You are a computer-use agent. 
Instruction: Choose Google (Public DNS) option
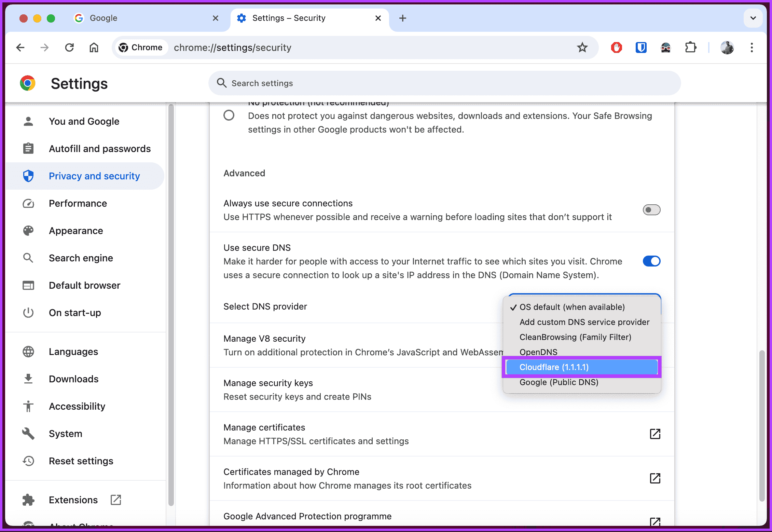(x=582, y=382)
